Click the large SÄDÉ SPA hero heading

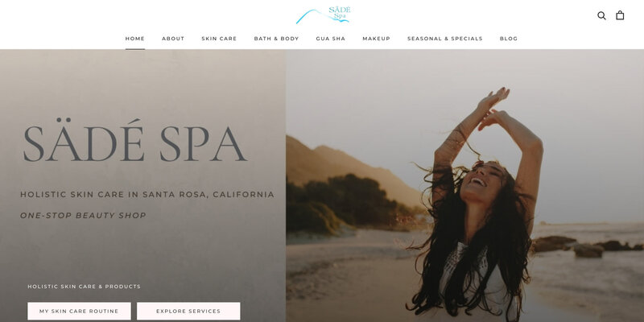pyautogui.click(x=134, y=140)
